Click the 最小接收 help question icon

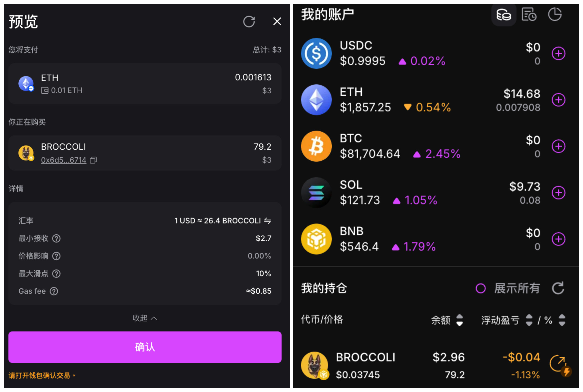(x=56, y=238)
